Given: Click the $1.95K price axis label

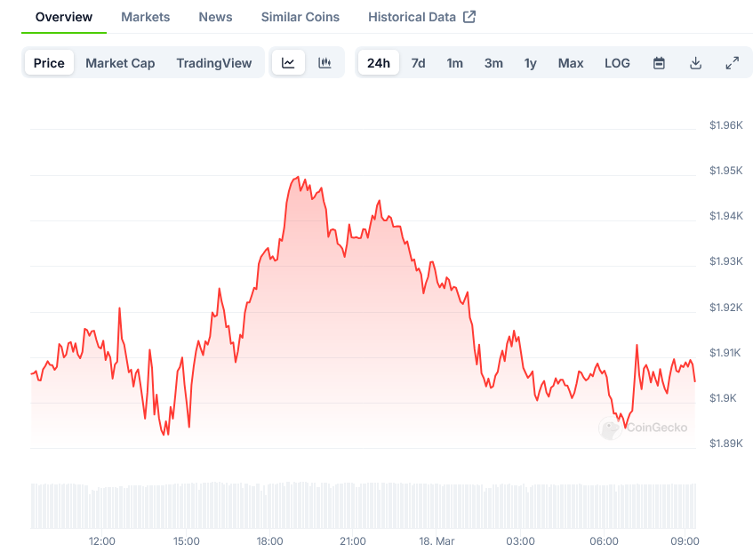Looking at the screenshot, I should point(725,171).
